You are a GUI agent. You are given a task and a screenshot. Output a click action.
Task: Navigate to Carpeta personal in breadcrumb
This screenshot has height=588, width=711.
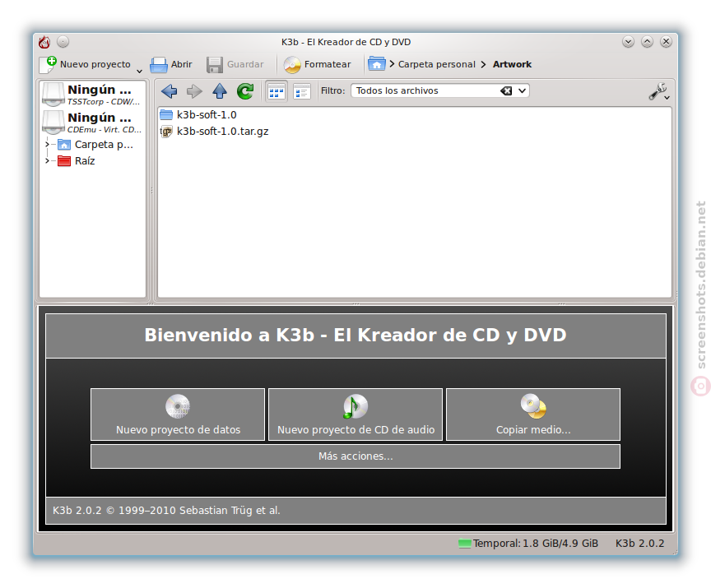coord(437,64)
